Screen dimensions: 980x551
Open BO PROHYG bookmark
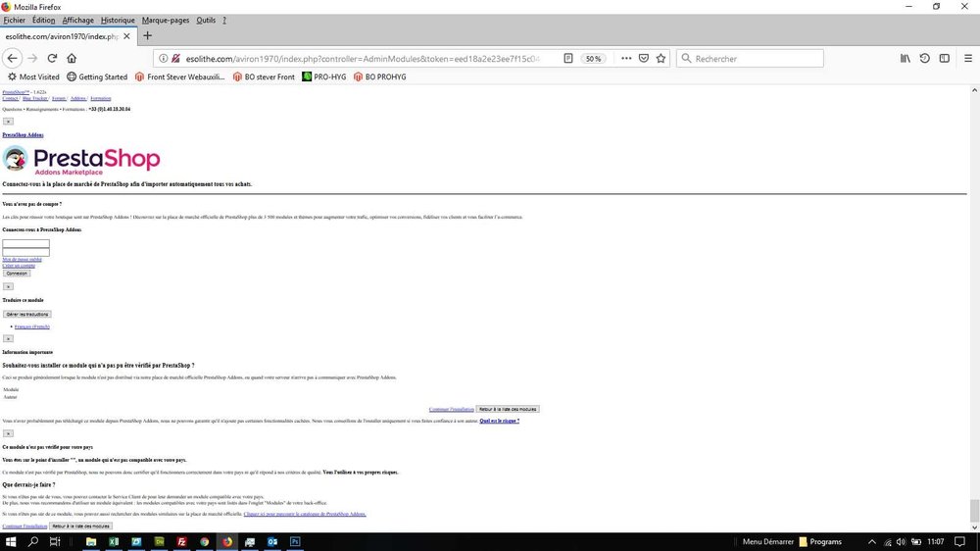click(x=379, y=76)
